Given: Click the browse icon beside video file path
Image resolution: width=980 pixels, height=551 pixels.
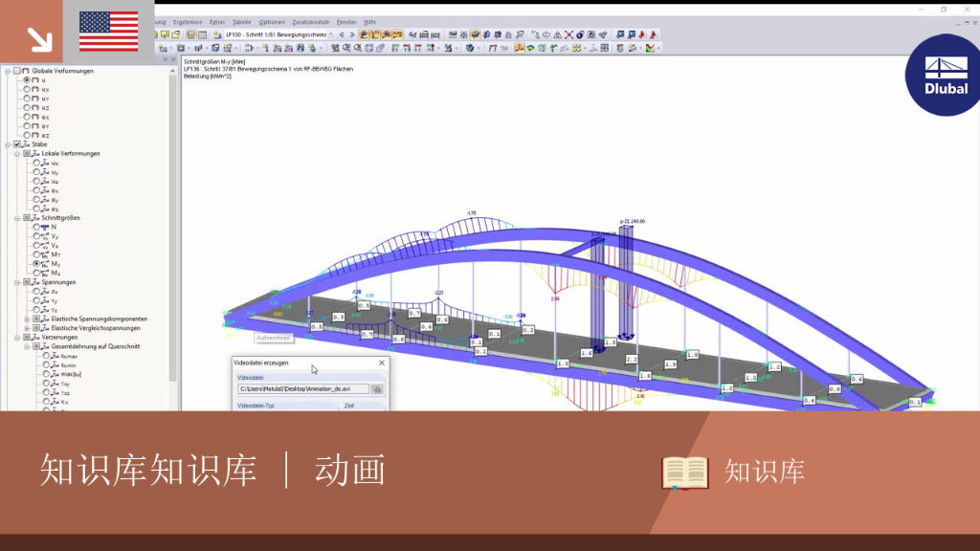Looking at the screenshot, I should (x=377, y=389).
